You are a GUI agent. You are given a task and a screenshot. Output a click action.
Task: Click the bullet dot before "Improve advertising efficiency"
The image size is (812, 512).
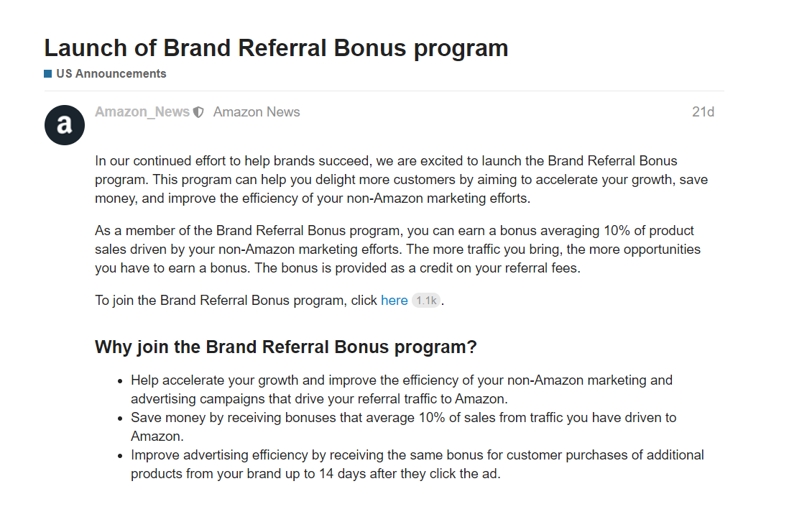121,455
